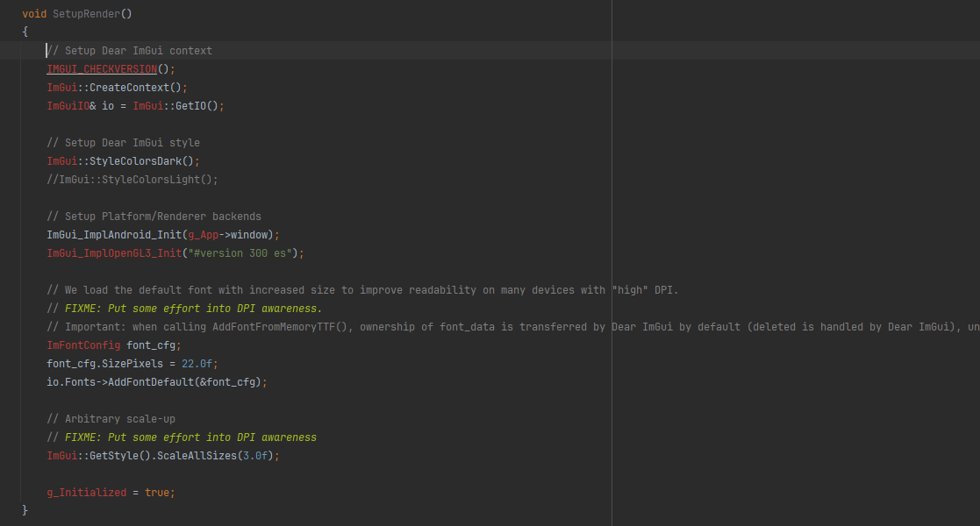Viewport: 980px width, 526px height.
Task: Click the 3.0f scale value
Action: point(258,456)
